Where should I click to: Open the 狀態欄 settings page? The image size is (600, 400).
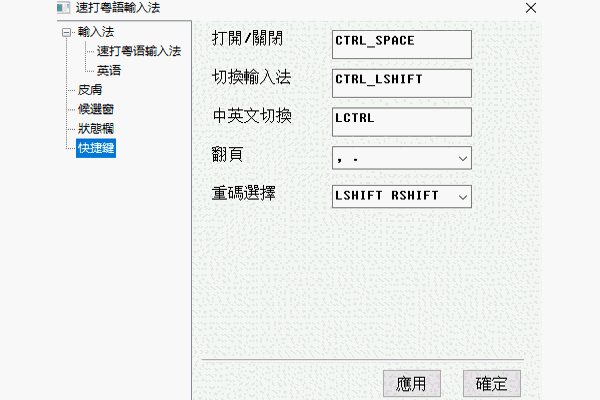(96, 129)
